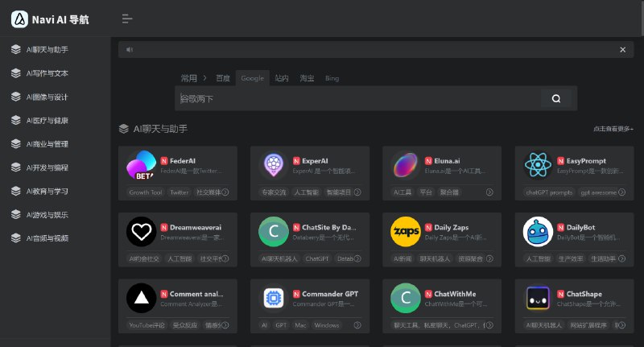Click the Navi AI logo icon
Image resolution: width=644 pixels, height=347 pixels.
(19, 19)
